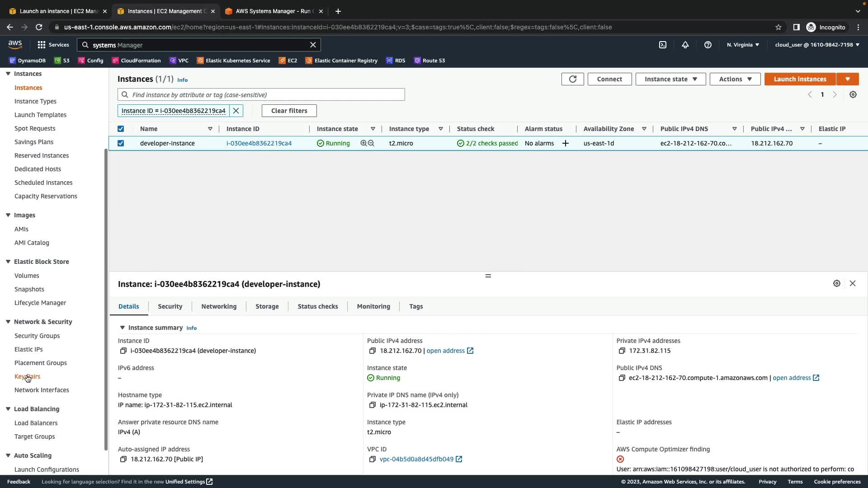Click the refresh instances icon button
The width and height of the screenshot is (868, 488).
pos(572,79)
